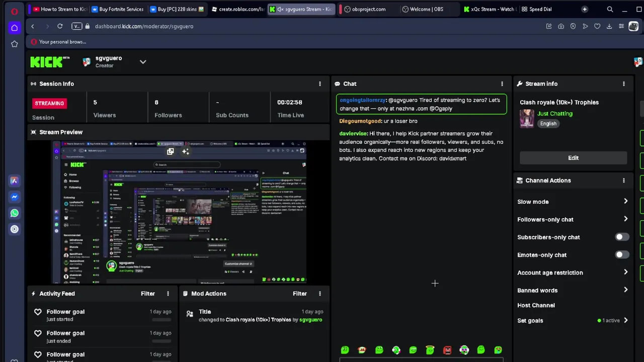Click the heart-eyes emote at row end

[x=498, y=350]
